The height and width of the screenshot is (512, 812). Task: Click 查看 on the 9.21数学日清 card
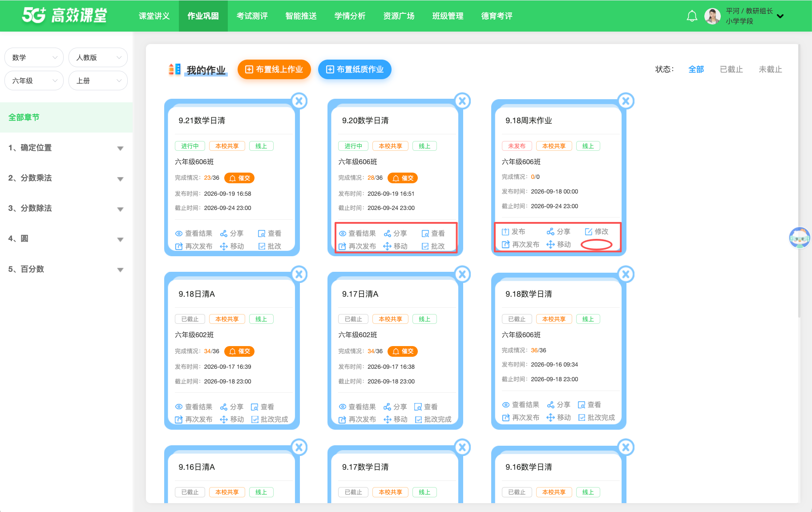tap(270, 234)
